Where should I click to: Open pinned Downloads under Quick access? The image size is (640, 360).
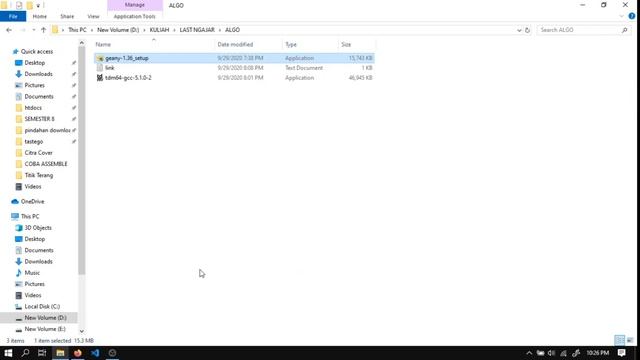click(38, 74)
